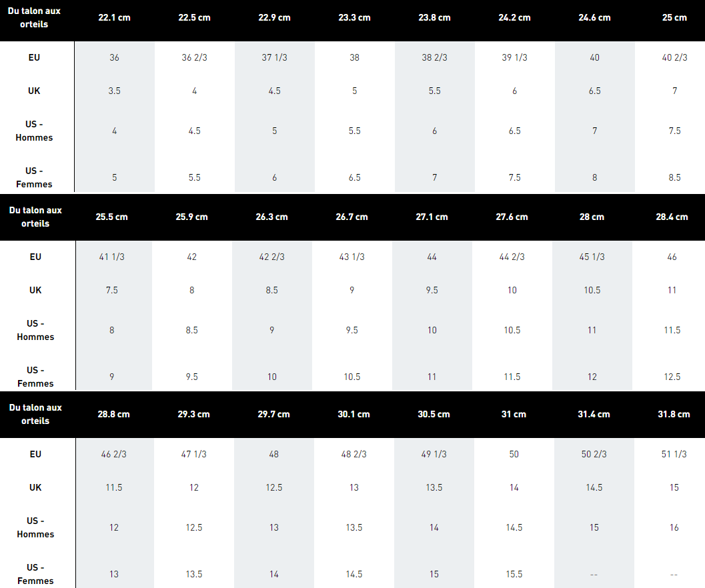Click the 31.4 cm column header

(594, 414)
